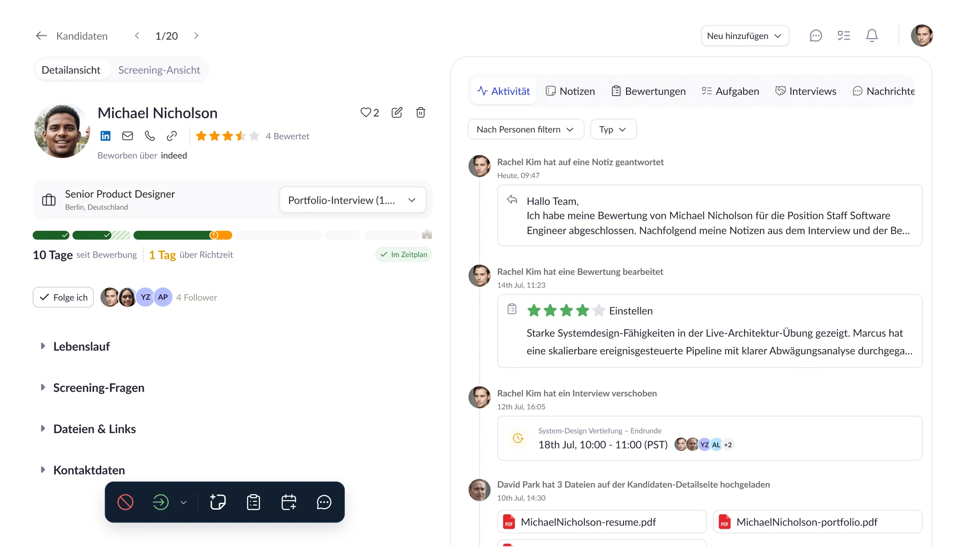Open task checklist icon in header
The width and height of the screenshot is (965, 560).
click(x=844, y=36)
